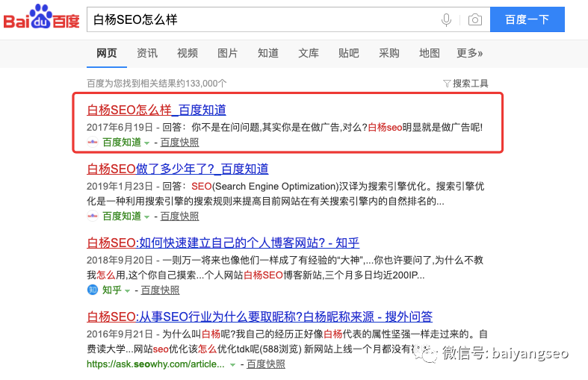Screen dimensions: 588x380
Task: Click the date 2018年9月20日
Action: (120, 260)
